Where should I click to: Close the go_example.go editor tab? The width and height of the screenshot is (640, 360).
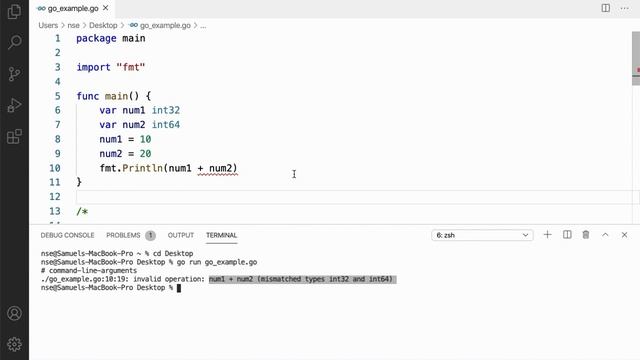(106, 8)
